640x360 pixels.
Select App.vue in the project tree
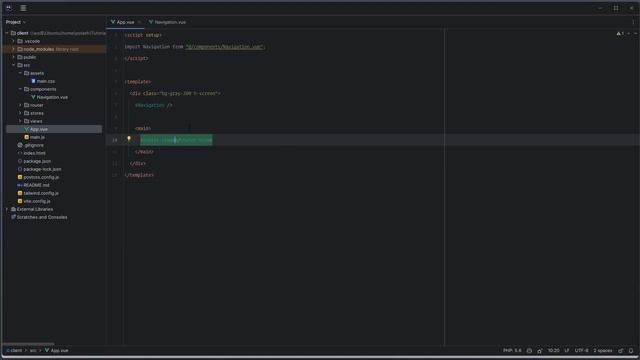[x=39, y=129]
